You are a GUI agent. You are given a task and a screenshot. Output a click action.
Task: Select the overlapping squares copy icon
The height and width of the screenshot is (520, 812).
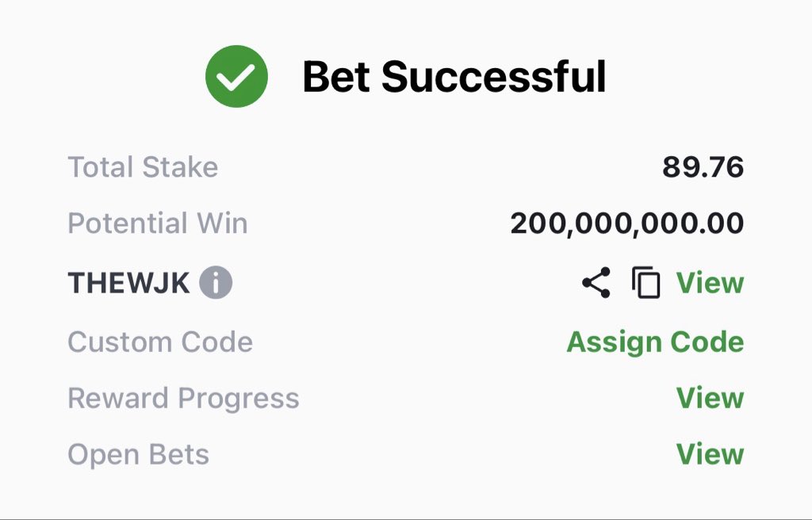[x=645, y=283]
